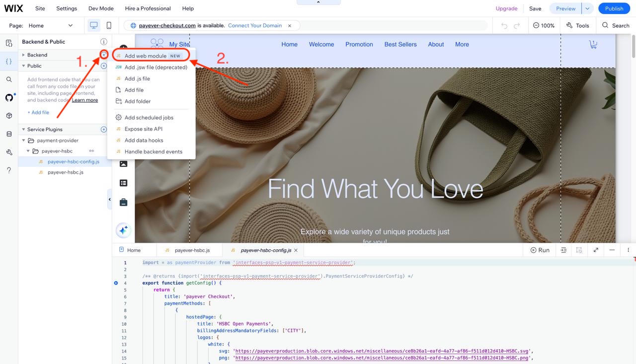Toggle breakpoint on line 4
The height and width of the screenshot is (364, 636).
coord(116,283)
